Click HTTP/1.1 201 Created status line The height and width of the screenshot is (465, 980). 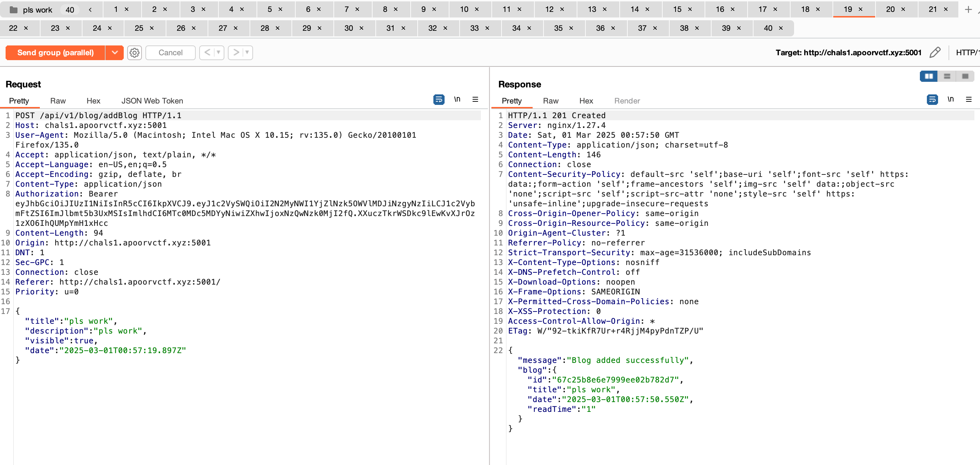point(556,115)
